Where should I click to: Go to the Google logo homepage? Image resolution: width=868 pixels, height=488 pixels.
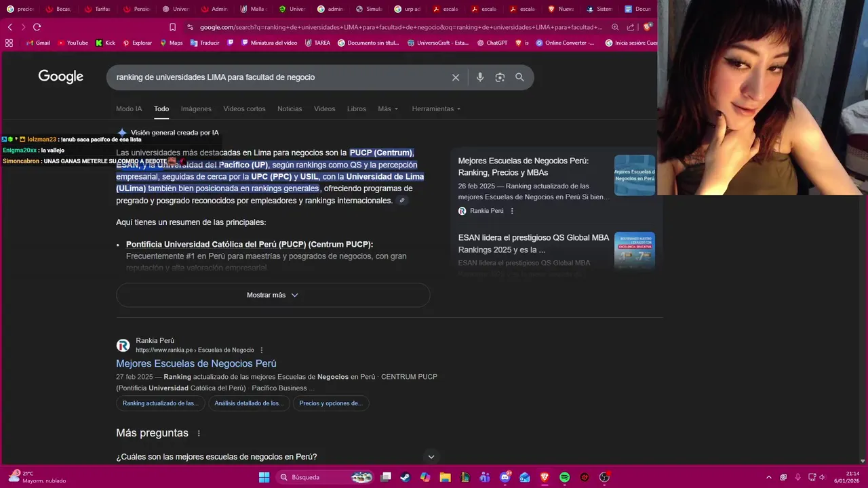click(60, 77)
